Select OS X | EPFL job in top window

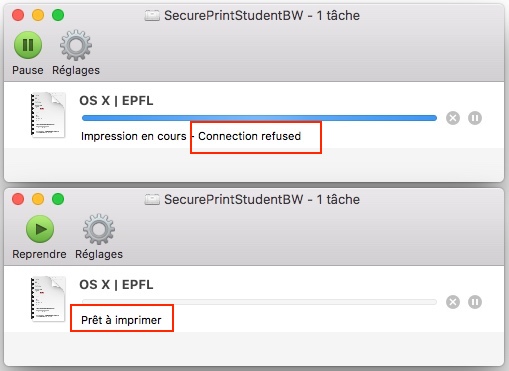coord(116,101)
